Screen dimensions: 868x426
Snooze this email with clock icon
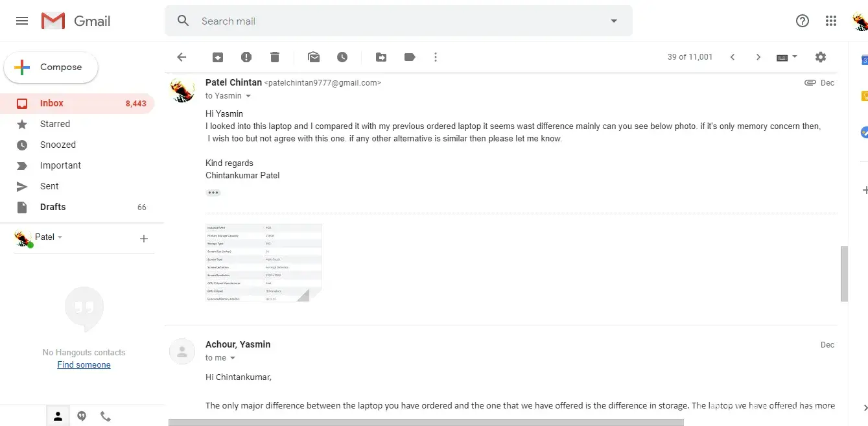coord(342,57)
